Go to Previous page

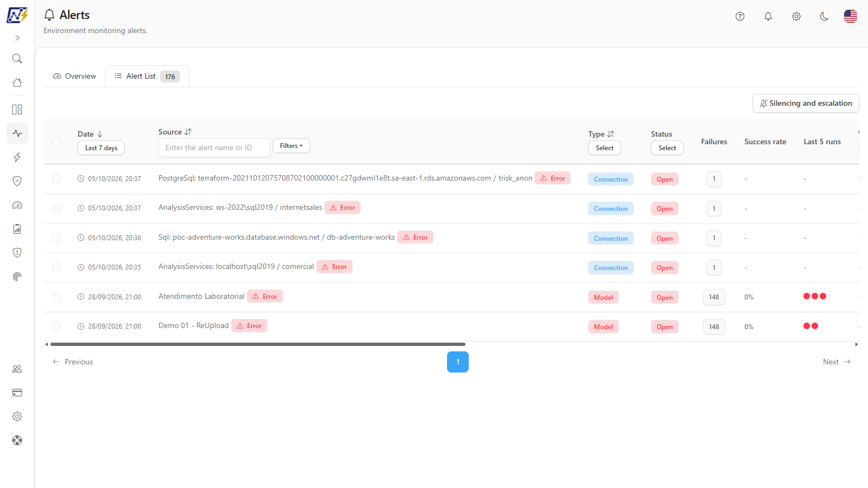coord(73,362)
